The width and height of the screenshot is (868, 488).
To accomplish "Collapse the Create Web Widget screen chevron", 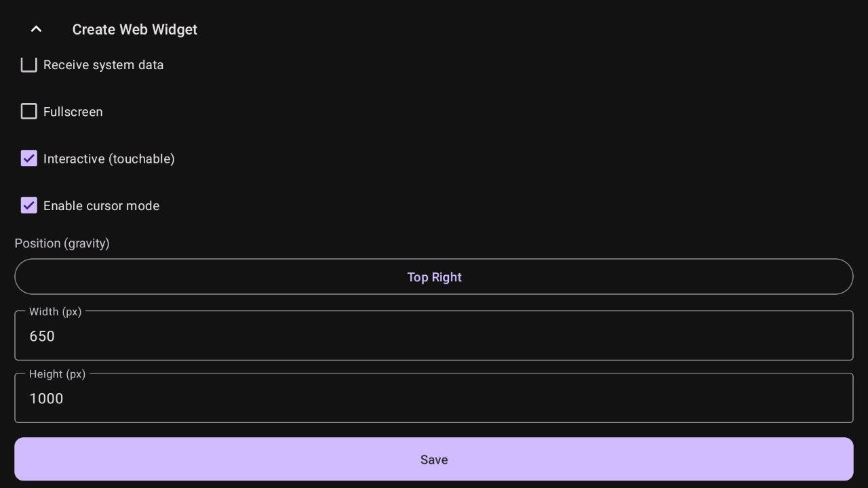I will [37, 29].
